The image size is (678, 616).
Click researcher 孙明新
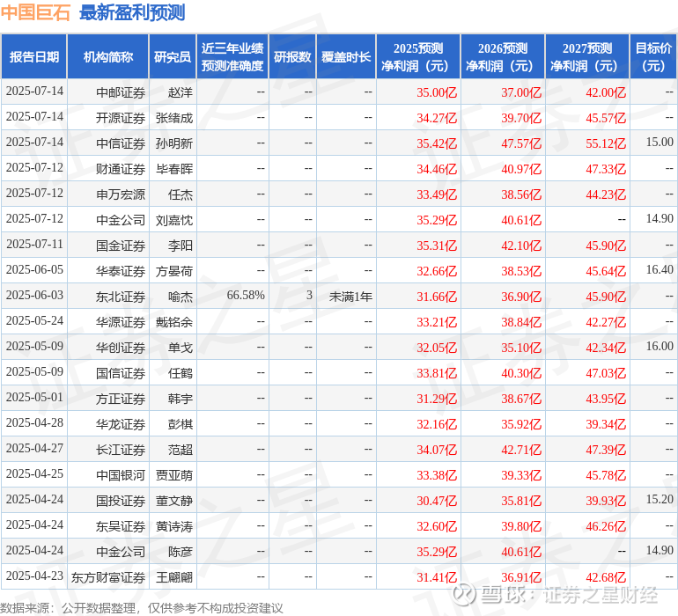coord(174,143)
